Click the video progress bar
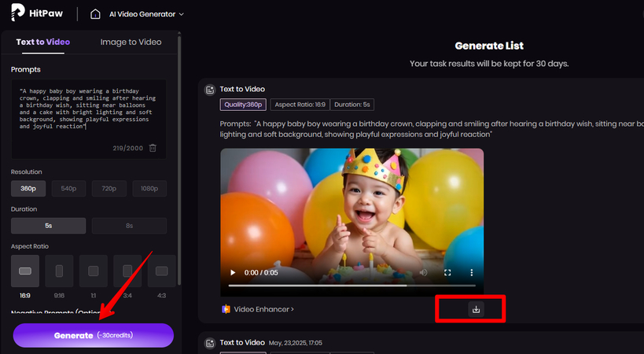Image resolution: width=644 pixels, height=354 pixels. point(352,286)
